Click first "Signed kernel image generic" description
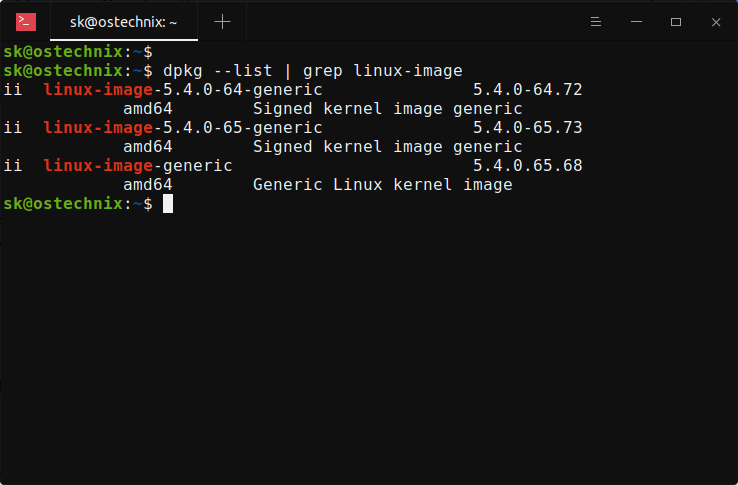The width and height of the screenshot is (738, 485). click(x=388, y=109)
